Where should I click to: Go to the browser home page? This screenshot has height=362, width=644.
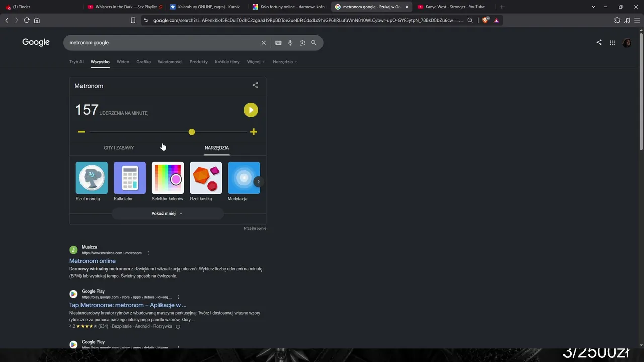point(37,20)
